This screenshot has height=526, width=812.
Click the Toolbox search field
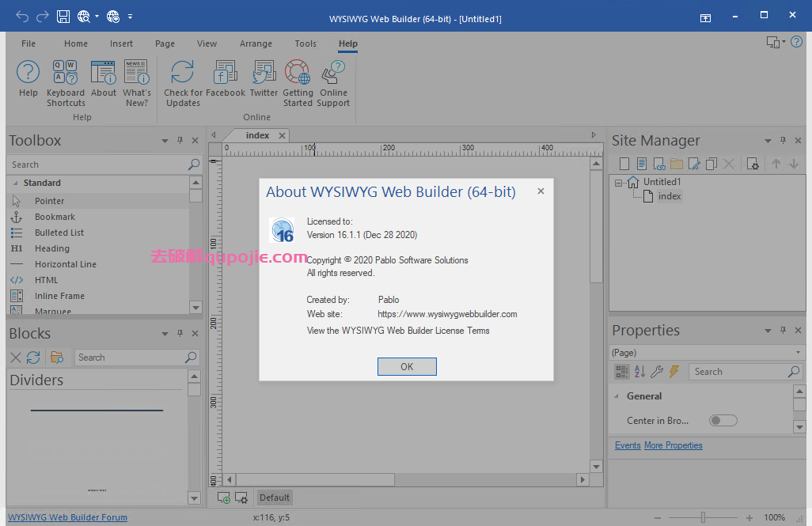tap(105, 165)
